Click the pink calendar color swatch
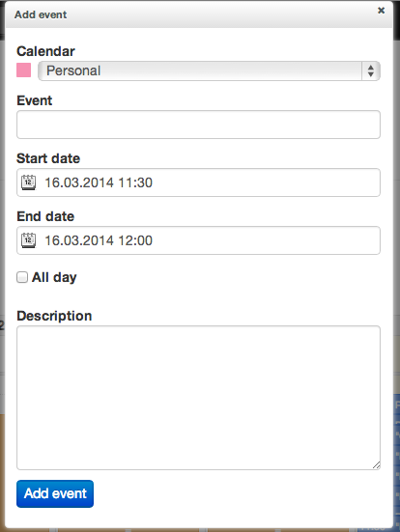400x532 pixels. (x=24, y=70)
